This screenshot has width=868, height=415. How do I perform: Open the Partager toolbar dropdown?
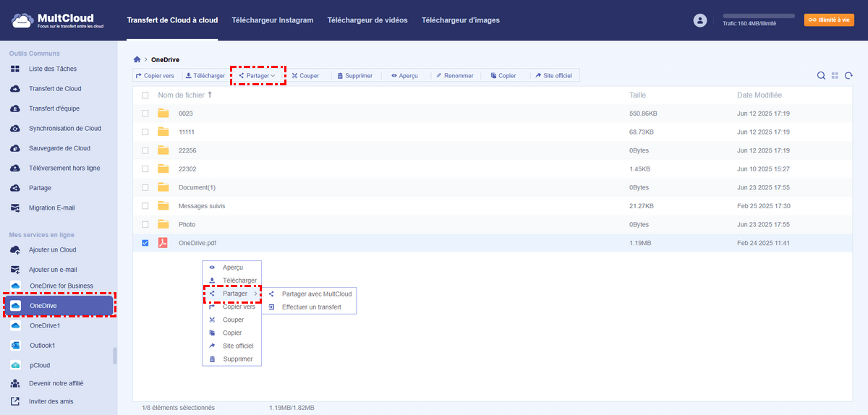coord(258,75)
